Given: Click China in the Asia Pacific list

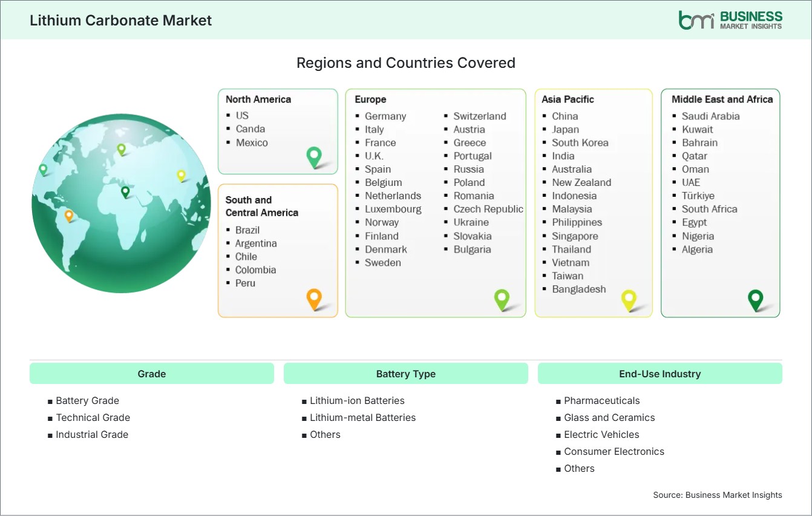Looking at the screenshot, I should click(x=565, y=116).
